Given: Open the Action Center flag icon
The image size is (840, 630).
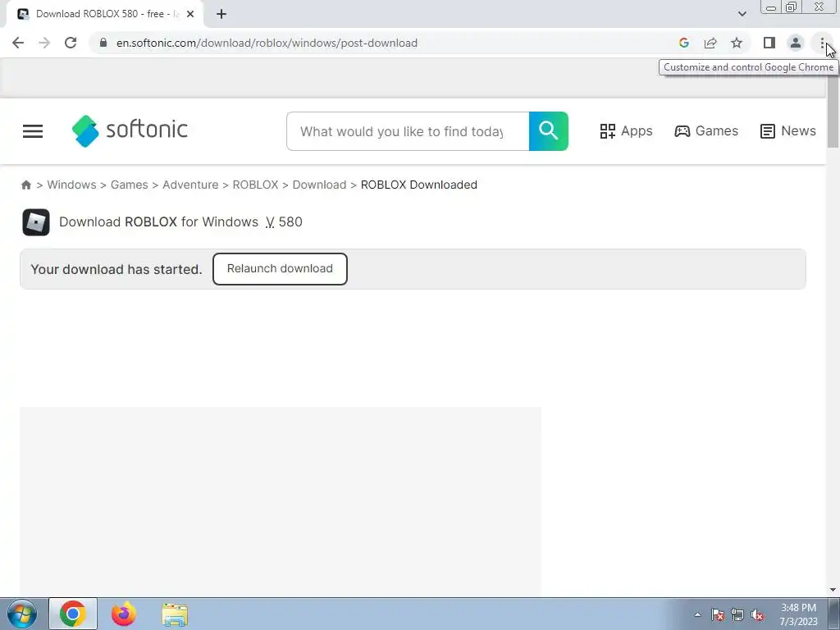Looking at the screenshot, I should click(717, 614).
